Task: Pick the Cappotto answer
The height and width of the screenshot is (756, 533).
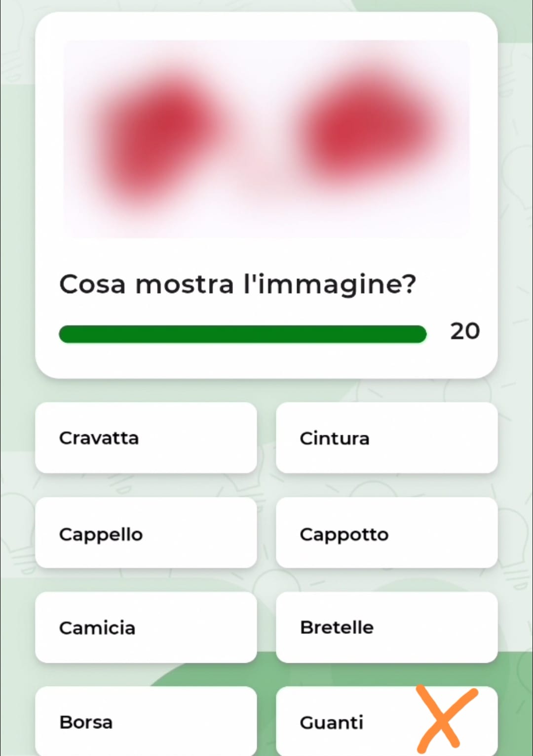Action: coord(386,533)
